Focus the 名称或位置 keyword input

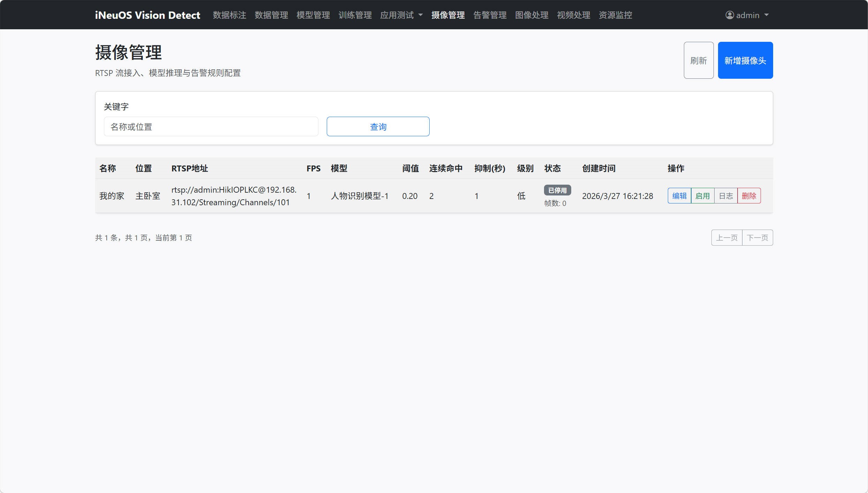(211, 126)
